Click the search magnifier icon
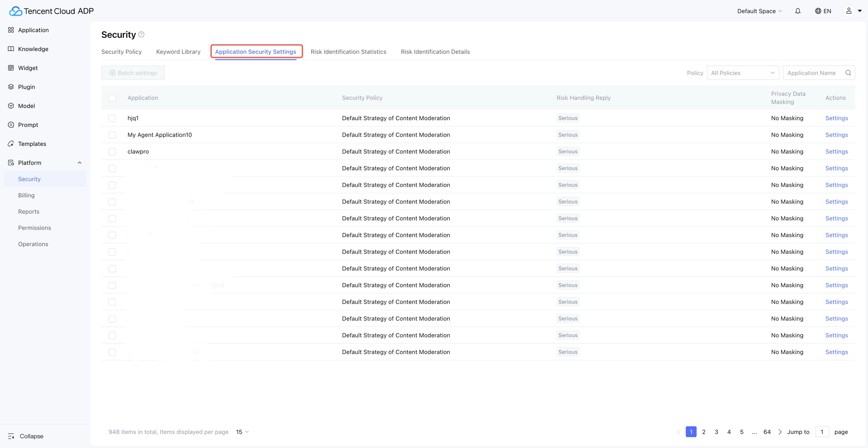The width and height of the screenshot is (868, 448). (848, 73)
